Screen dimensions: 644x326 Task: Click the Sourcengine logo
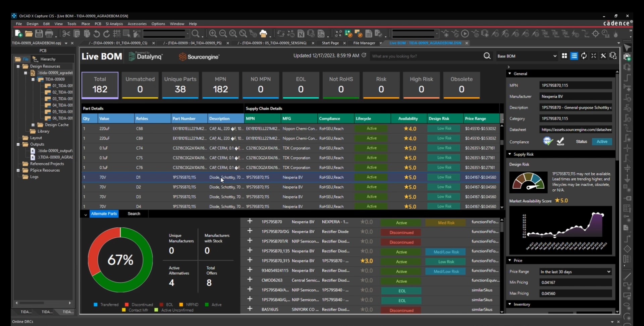tap(199, 57)
